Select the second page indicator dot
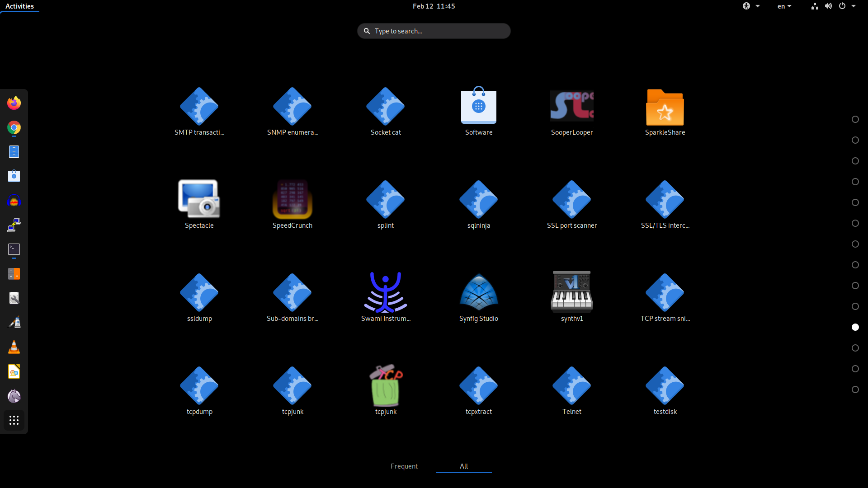 [855, 140]
